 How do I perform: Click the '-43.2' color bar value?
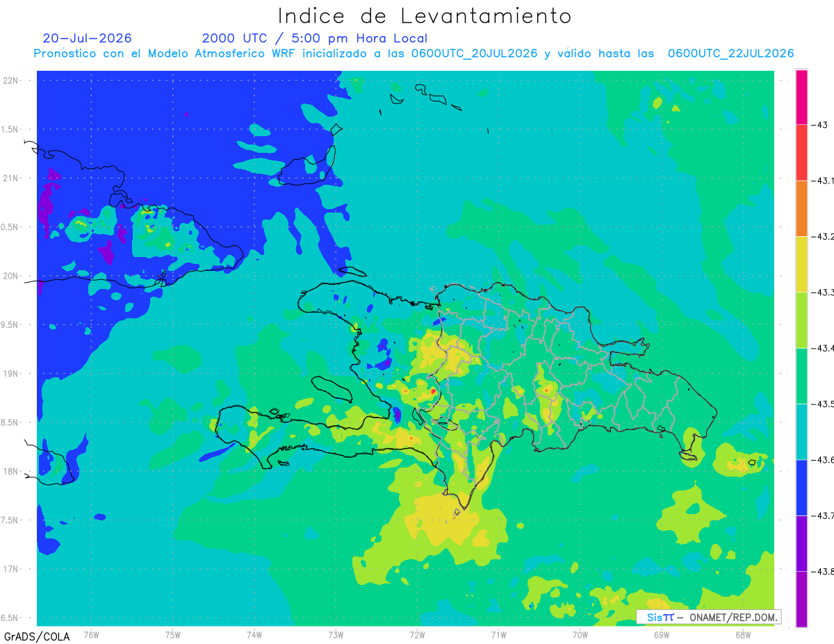823,237
